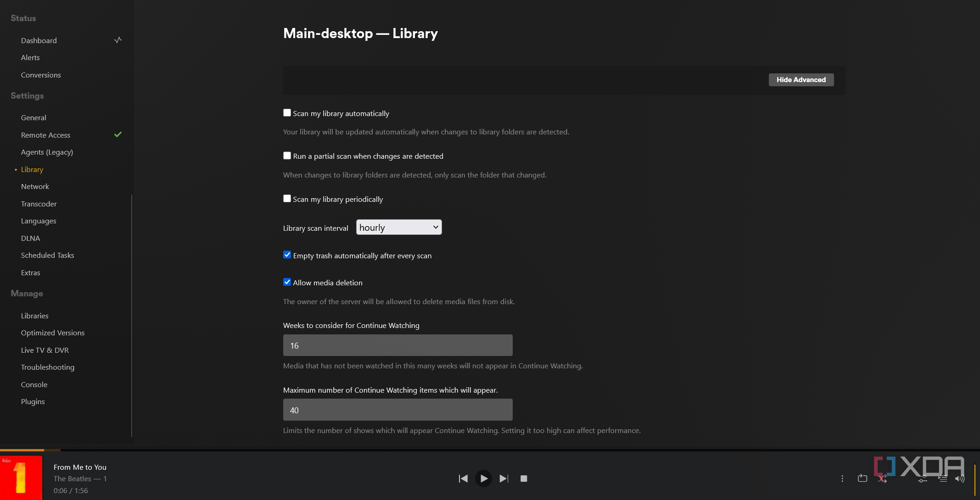Image resolution: width=980 pixels, height=500 pixels.
Task: Go to Scheduled Tasks in the sidebar
Action: coord(47,255)
